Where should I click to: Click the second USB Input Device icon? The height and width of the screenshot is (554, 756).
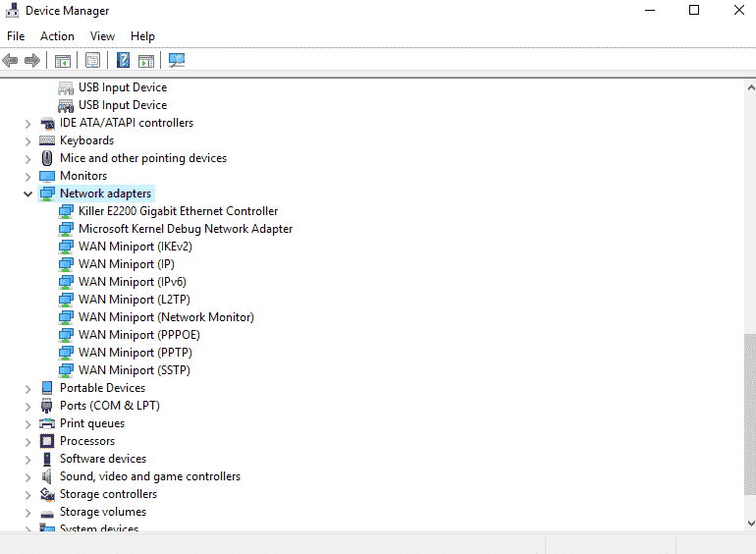[66, 105]
